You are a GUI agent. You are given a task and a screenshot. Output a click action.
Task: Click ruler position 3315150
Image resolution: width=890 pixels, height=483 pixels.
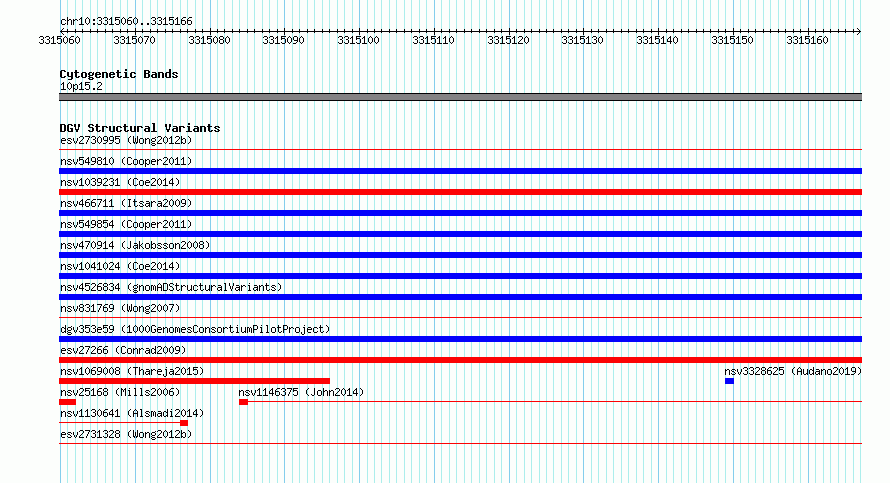click(x=732, y=40)
